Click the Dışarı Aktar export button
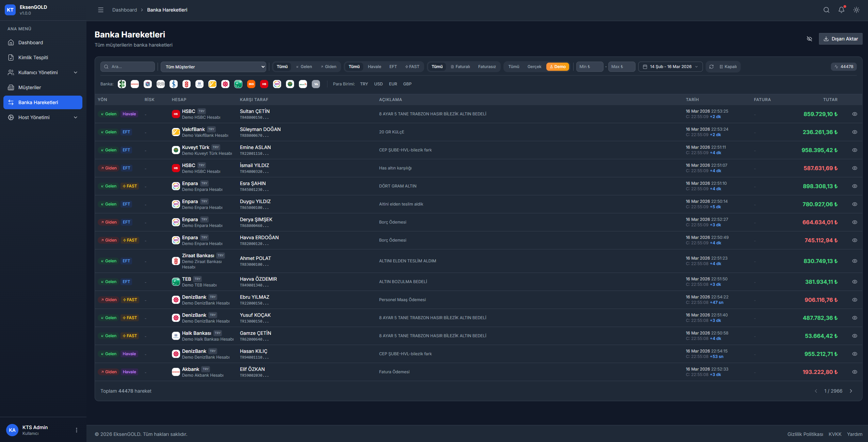This screenshot has width=868, height=442. [840, 39]
